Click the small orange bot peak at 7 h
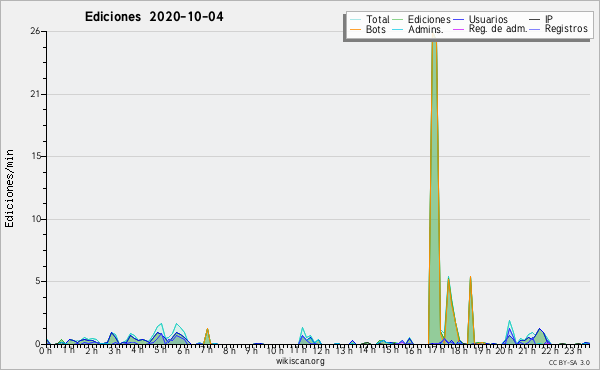The height and width of the screenshot is (370, 600). coord(207,337)
